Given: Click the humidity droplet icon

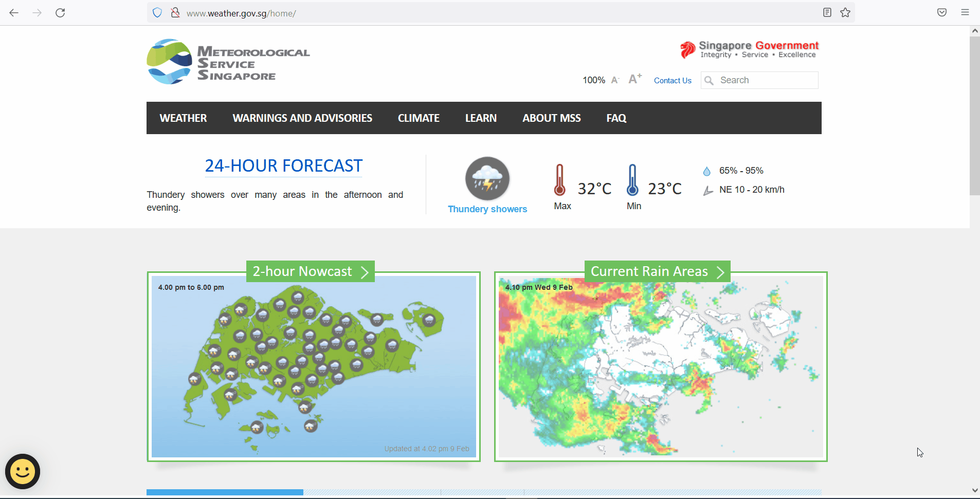Looking at the screenshot, I should (x=707, y=171).
